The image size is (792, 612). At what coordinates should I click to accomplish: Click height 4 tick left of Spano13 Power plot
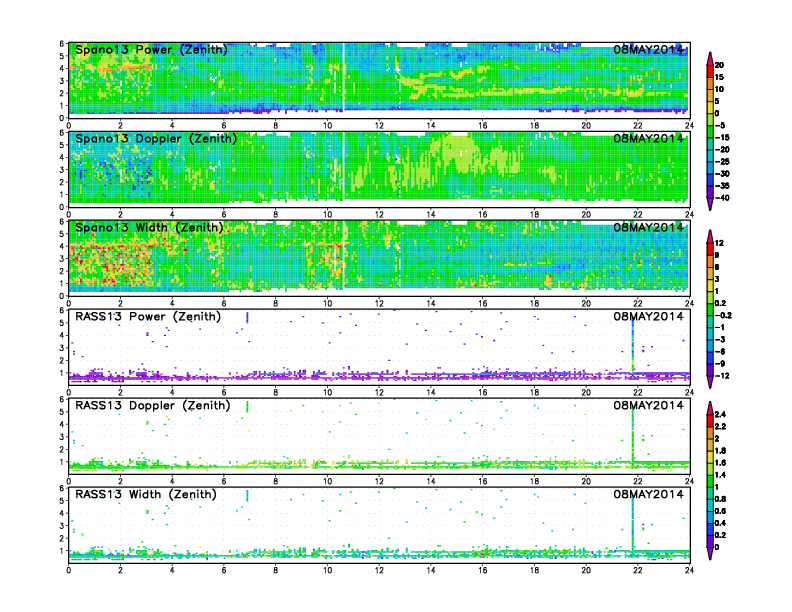(x=62, y=69)
